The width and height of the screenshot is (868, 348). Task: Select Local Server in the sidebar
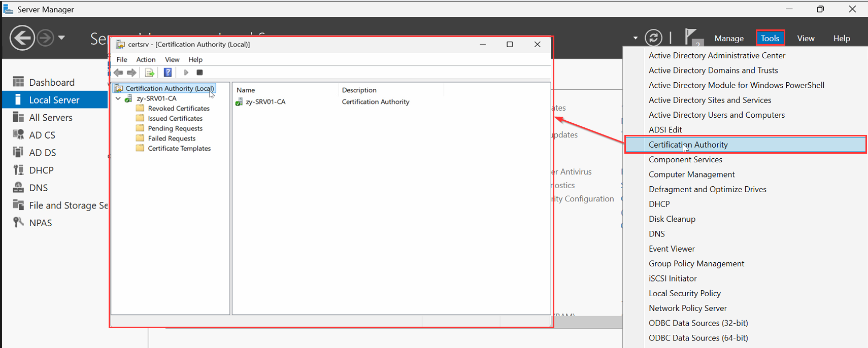point(55,100)
